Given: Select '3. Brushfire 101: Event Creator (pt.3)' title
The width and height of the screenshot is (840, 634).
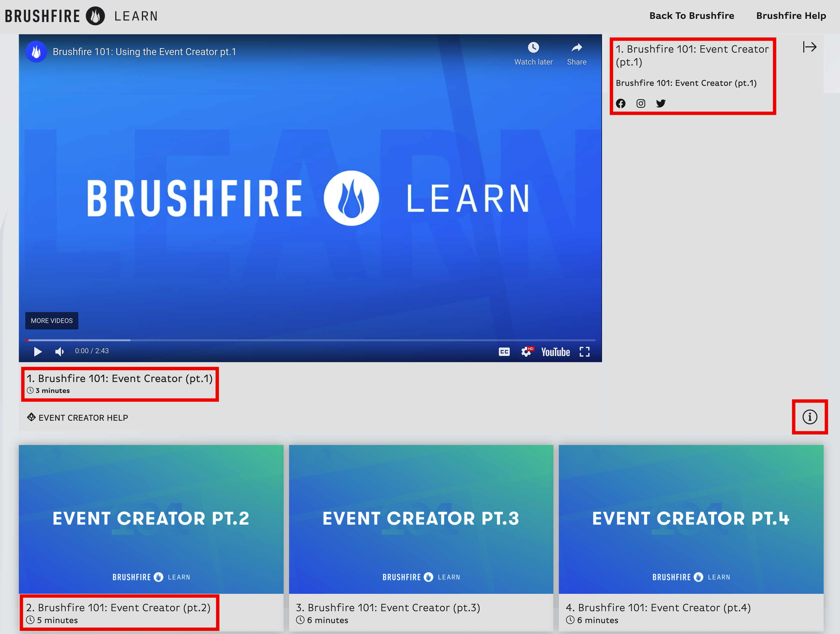Looking at the screenshot, I should coord(388,607).
